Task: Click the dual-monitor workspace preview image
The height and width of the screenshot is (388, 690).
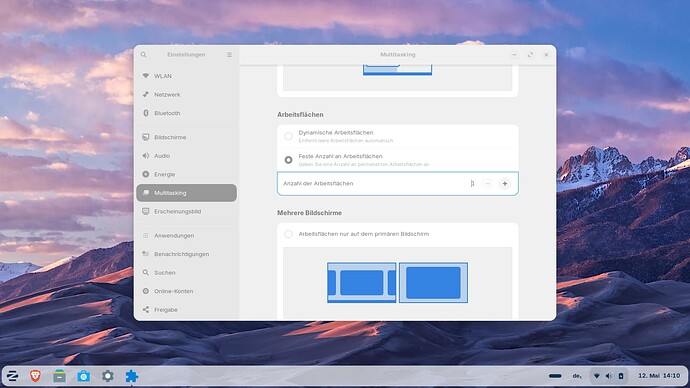Action: (x=397, y=282)
